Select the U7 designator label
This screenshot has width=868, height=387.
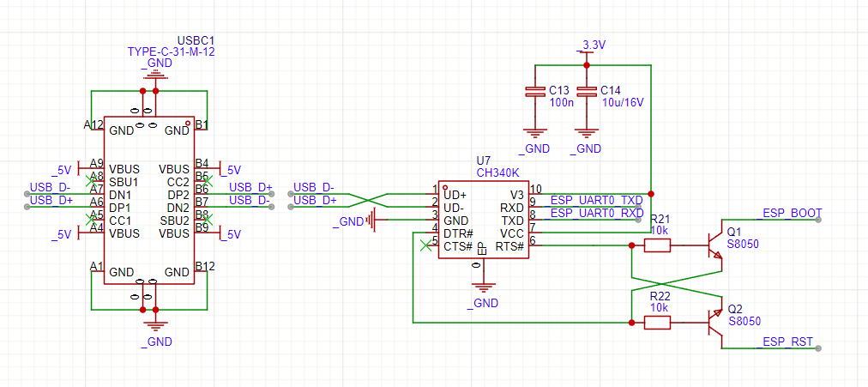(x=483, y=161)
